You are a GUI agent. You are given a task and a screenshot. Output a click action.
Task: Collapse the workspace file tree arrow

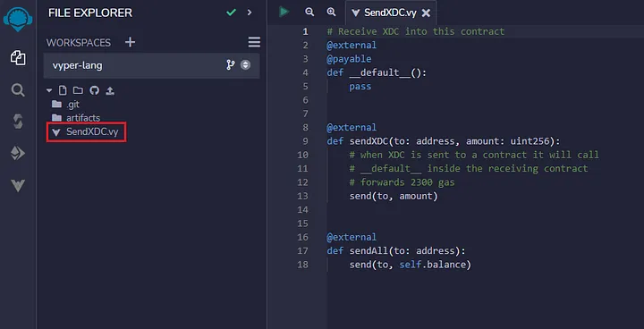coord(50,91)
